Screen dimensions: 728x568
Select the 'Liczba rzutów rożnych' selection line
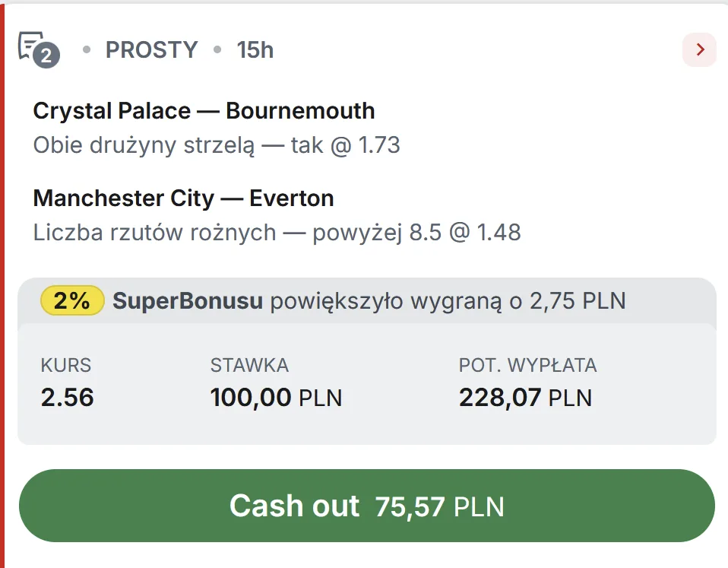pyautogui.click(x=277, y=232)
